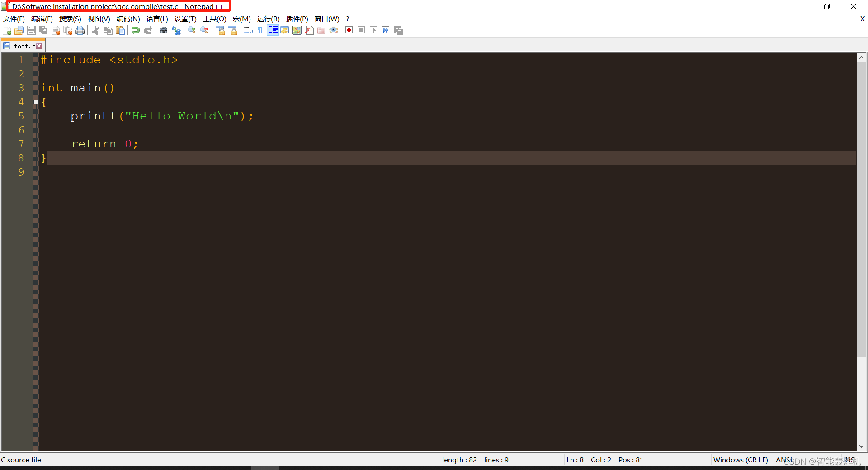Print the document using printer icon
The width and height of the screenshot is (868, 470).
click(80, 30)
